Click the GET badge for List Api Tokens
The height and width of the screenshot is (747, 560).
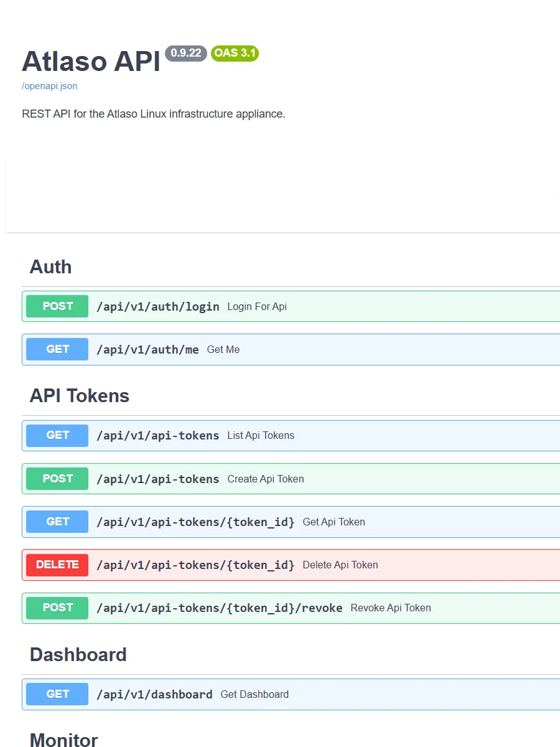[57, 435]
